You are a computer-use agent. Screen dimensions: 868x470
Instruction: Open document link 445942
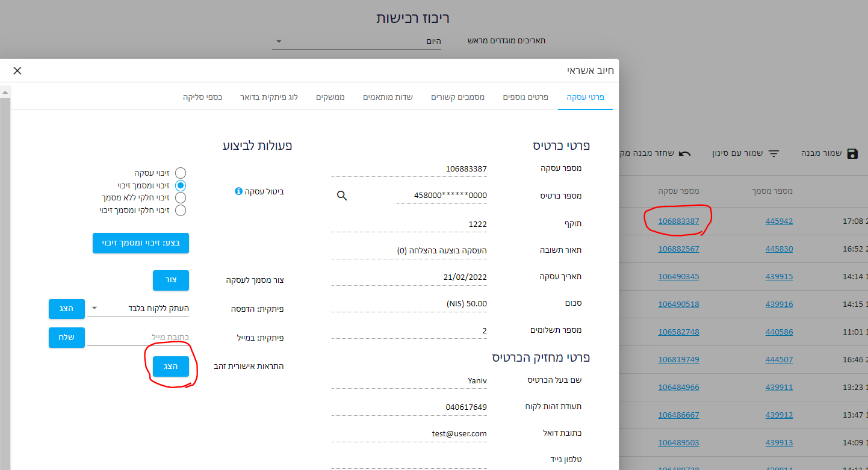[779, 221]
